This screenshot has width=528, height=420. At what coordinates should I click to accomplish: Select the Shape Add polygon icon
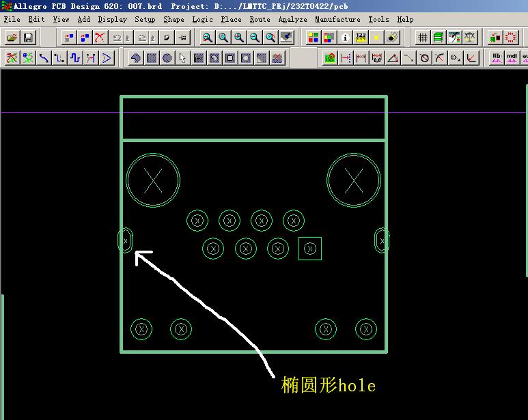point(136,58)
